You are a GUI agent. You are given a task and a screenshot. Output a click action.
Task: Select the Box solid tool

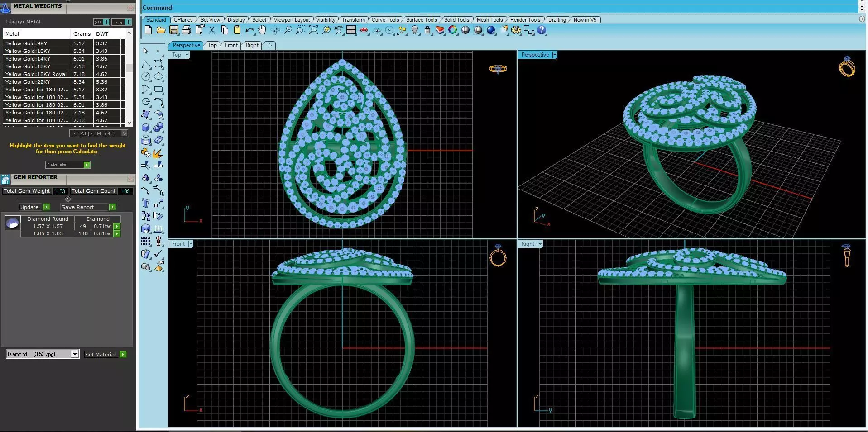pos(146,128)
